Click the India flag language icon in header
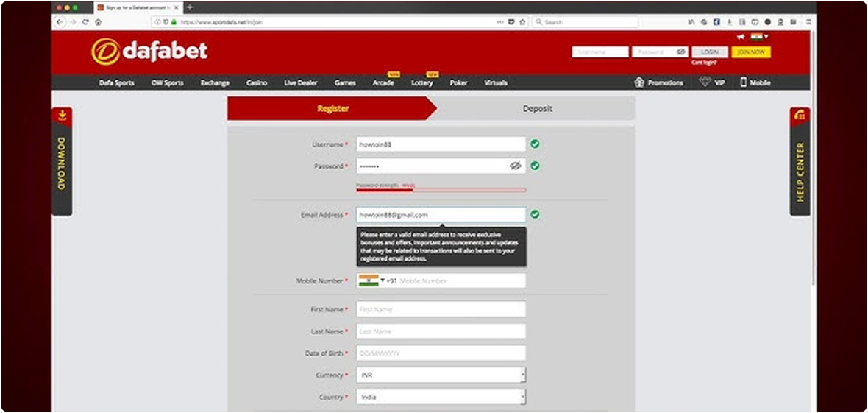The image size is (868, 413). coord(756,37)
